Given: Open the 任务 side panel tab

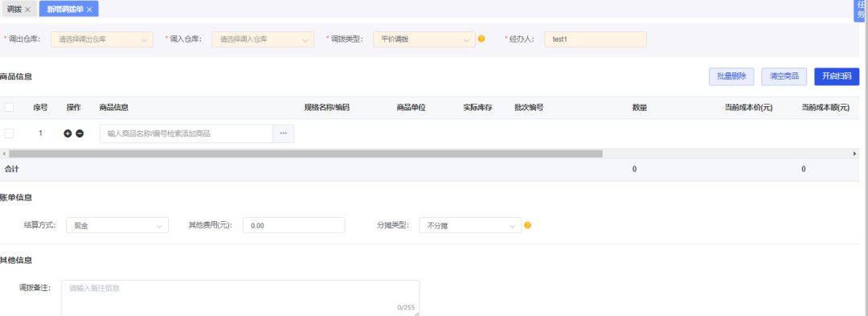Looking at the screenshot, I should (861, 10).
